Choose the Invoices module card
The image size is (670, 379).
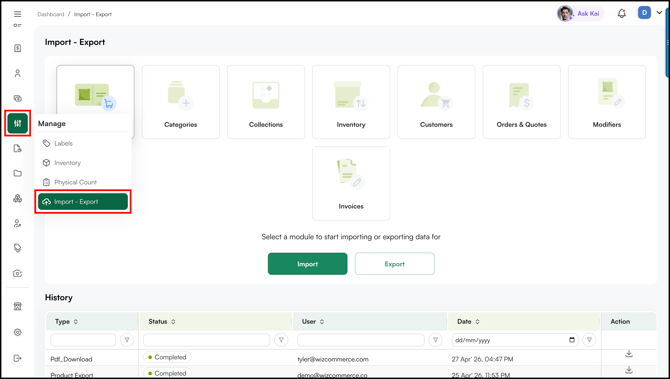click(351, 183)
